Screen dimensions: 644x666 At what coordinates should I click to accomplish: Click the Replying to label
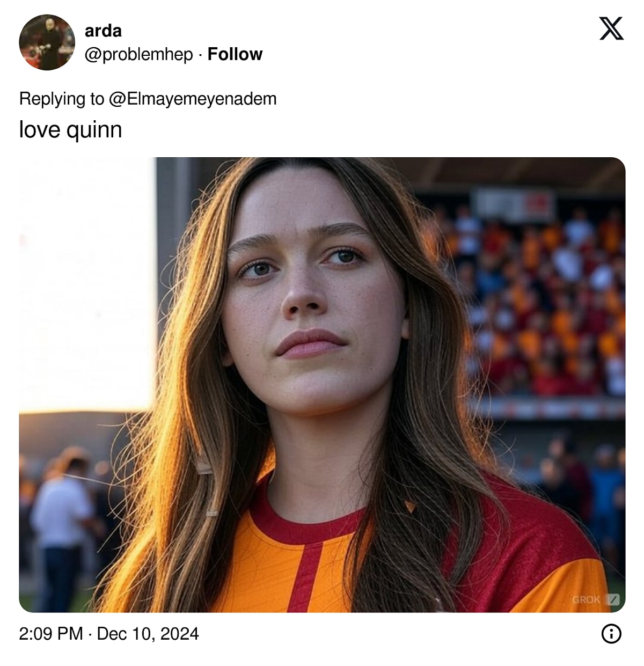point(62,99)
